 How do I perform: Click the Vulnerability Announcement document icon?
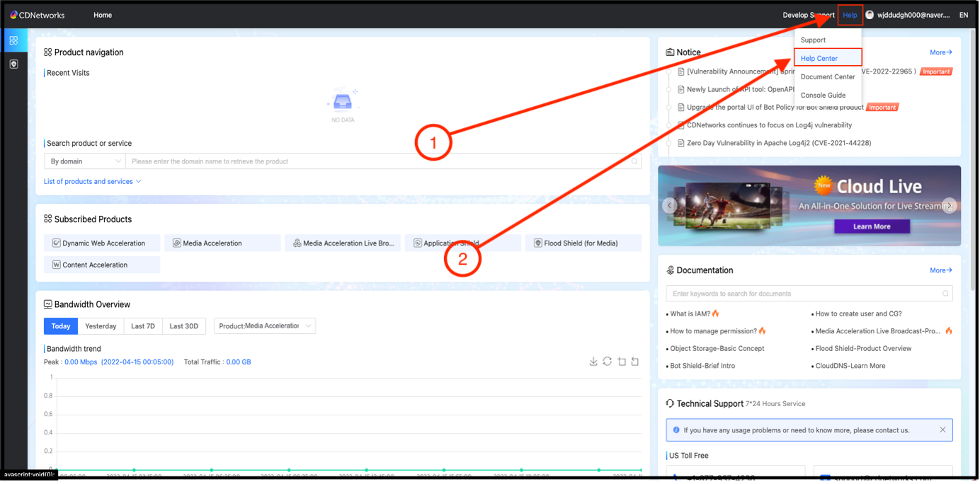(x=681, y=71)
